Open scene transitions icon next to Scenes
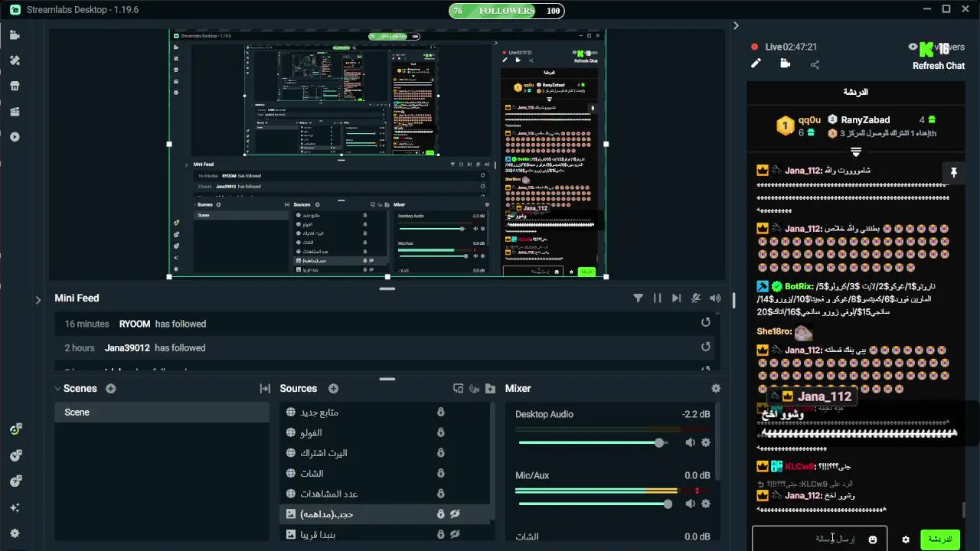This screenshot has height=551, width=980. [x=265, y=389]
